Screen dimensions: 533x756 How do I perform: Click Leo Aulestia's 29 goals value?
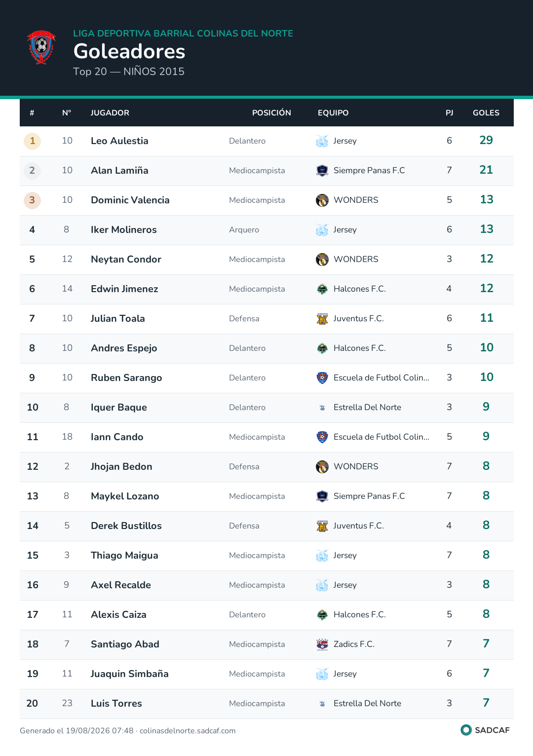[x=486, y=140]
